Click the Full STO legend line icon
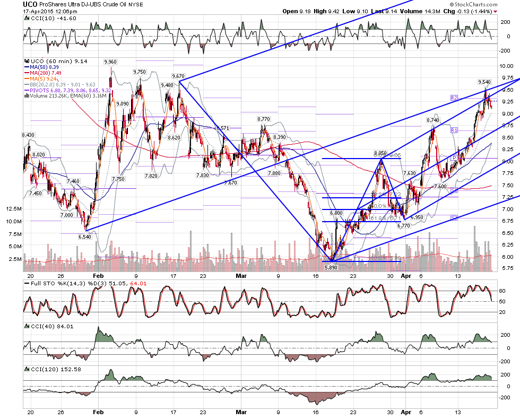 pos(27,283)
